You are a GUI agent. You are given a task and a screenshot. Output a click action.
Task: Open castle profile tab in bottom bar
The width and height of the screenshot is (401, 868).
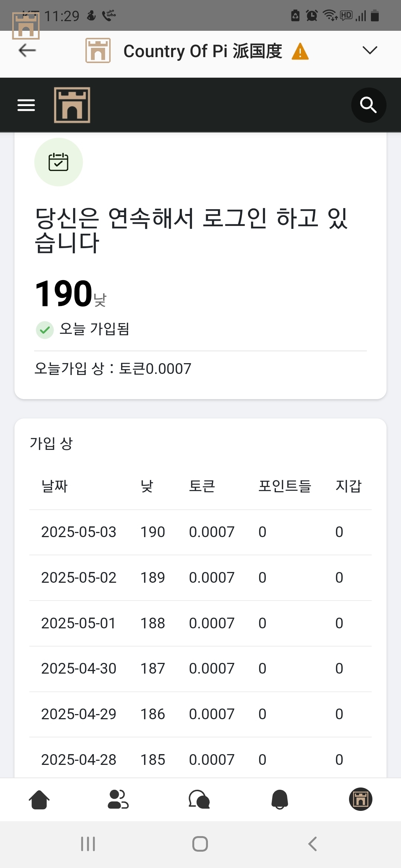[x=361, y=799]
